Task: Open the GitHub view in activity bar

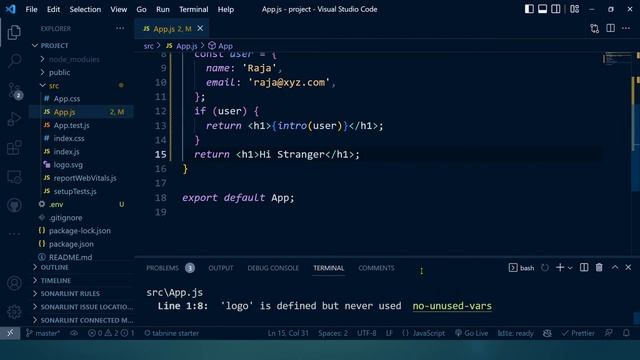Action: coord(14,205)
